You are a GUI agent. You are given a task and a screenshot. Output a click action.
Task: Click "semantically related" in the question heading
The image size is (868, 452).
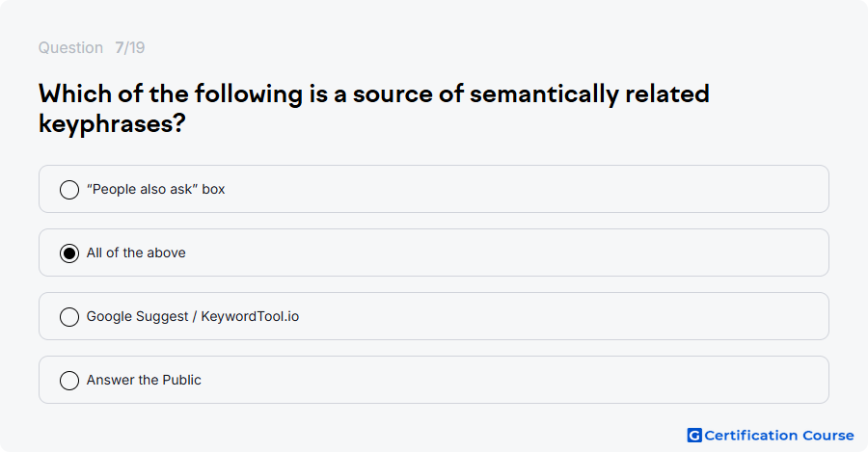(589, 94)
